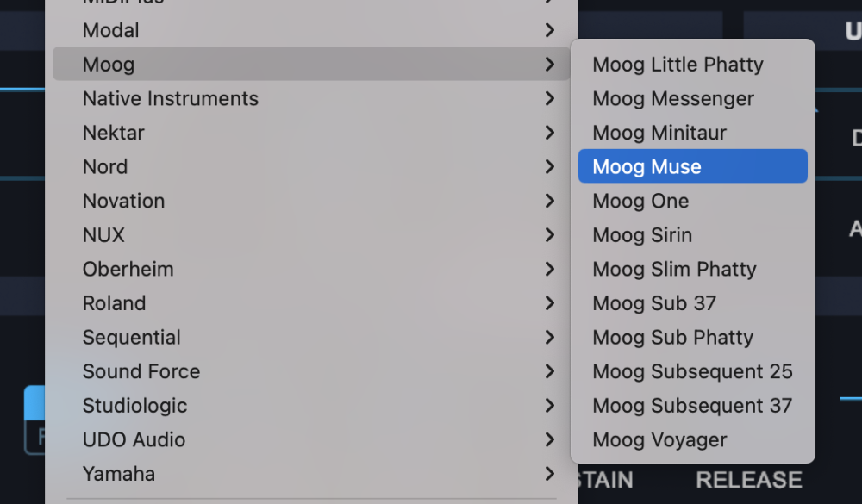Screen dimensions: 862x504
Task: Click the RELEASE envelope label
Action: pos(748,480)
